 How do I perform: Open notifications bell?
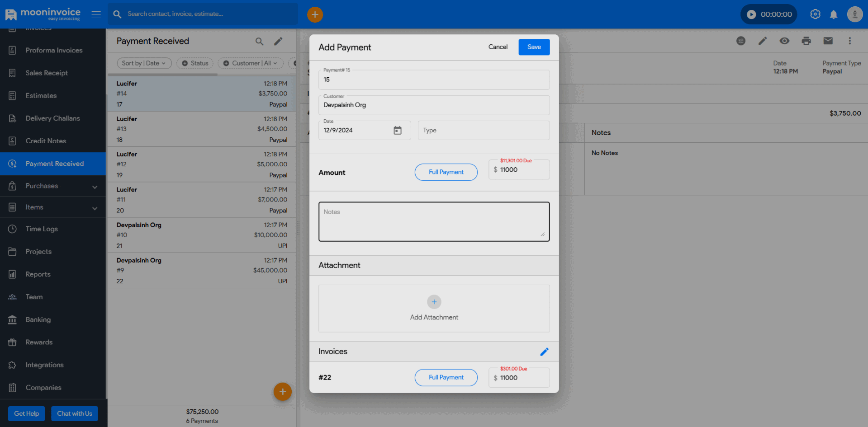[x=834, y=14]
